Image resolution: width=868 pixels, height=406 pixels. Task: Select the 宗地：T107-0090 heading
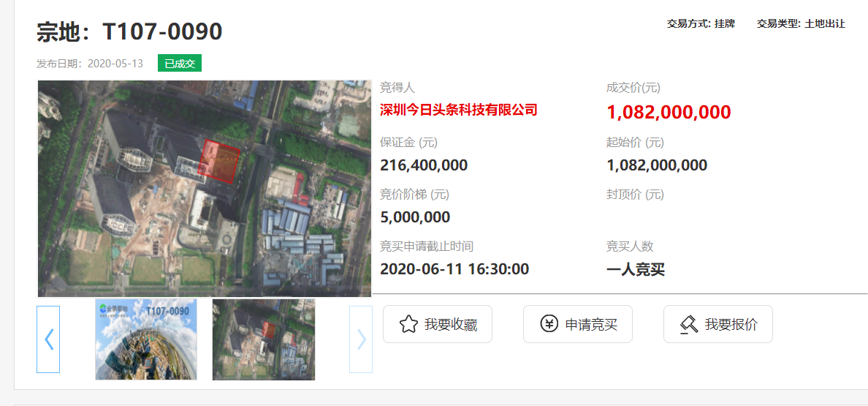pyautogui.click(x=129, y=32)
